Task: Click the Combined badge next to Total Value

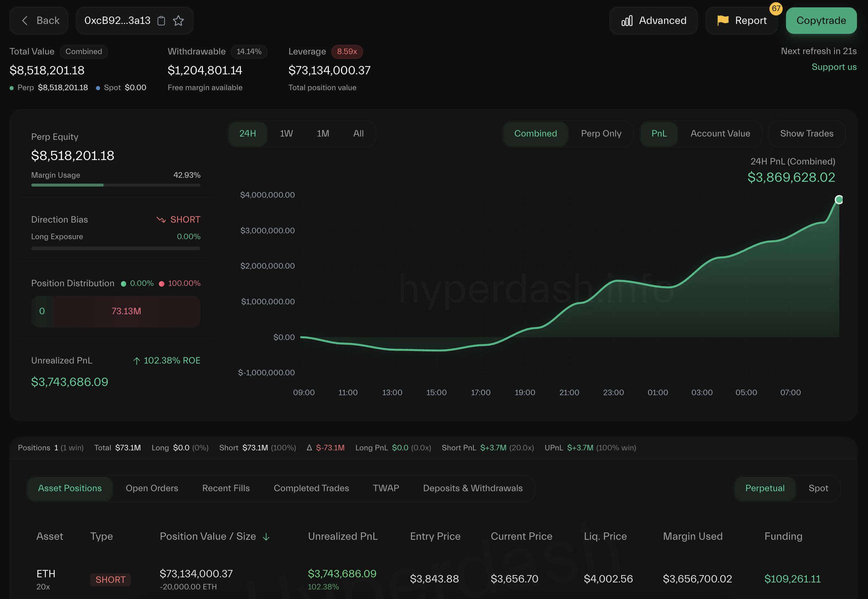Action: point(83,52)
